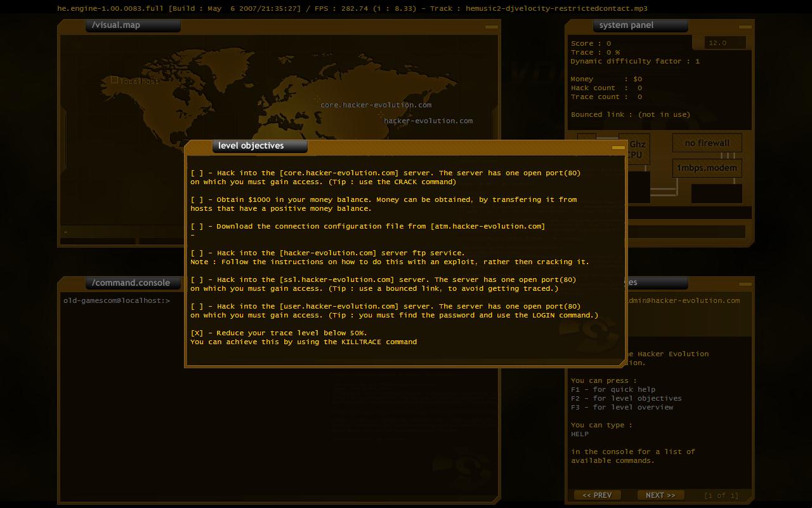This screenshot has width=812, height=508.
Task: Click the Ghz CPU hardware box
Action: (636, 150)
